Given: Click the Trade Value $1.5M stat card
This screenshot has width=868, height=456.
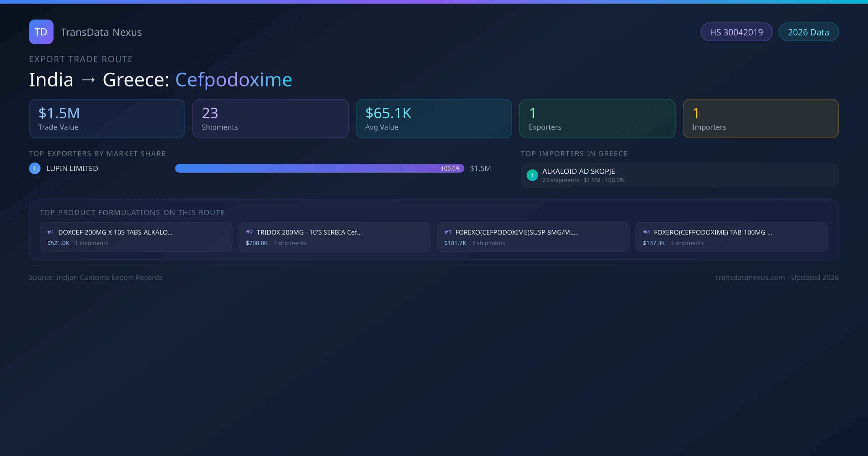Looking at the screenshot, I should [x=107, y=118].
